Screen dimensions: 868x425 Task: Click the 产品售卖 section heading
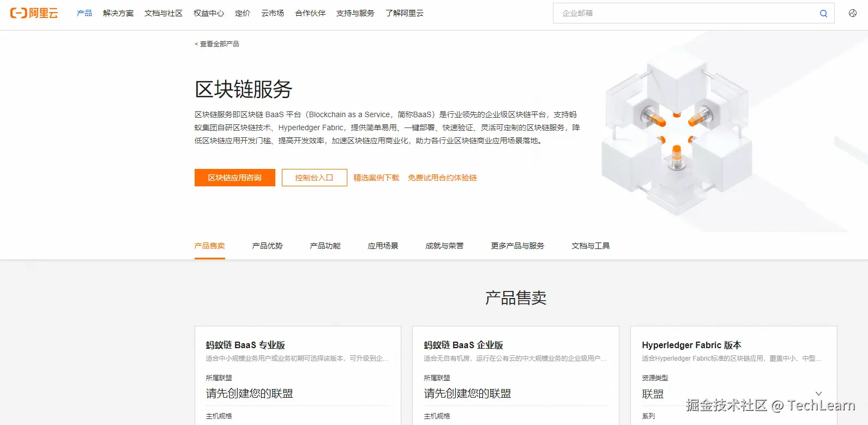[x=516, y=298]
